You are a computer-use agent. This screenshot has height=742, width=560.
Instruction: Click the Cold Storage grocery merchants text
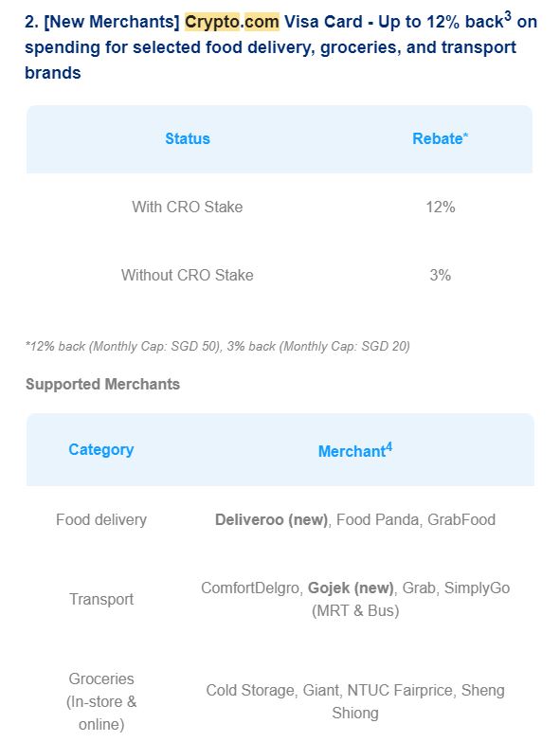coord(355,701)
